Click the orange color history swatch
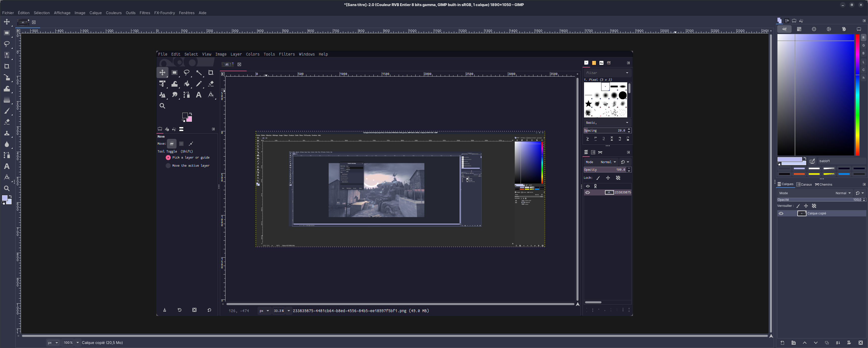 point(799,174)
